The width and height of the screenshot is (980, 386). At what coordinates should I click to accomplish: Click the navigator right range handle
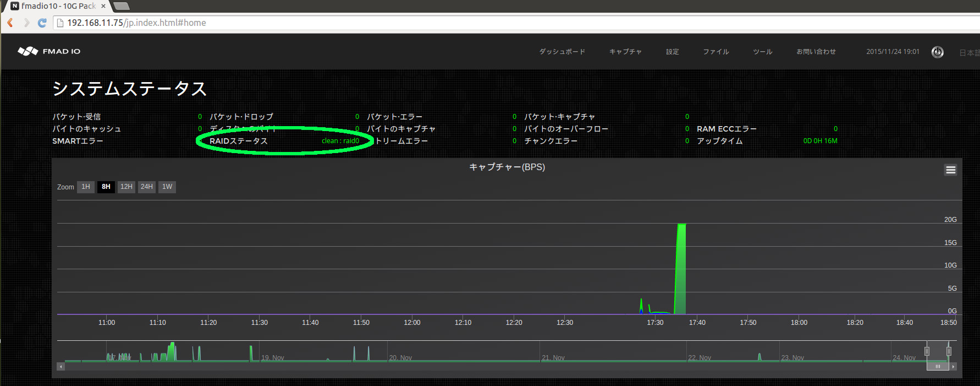(949, 351)
